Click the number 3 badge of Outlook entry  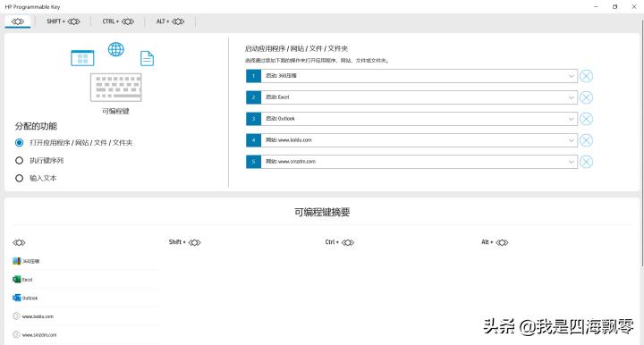click(253, 119)
